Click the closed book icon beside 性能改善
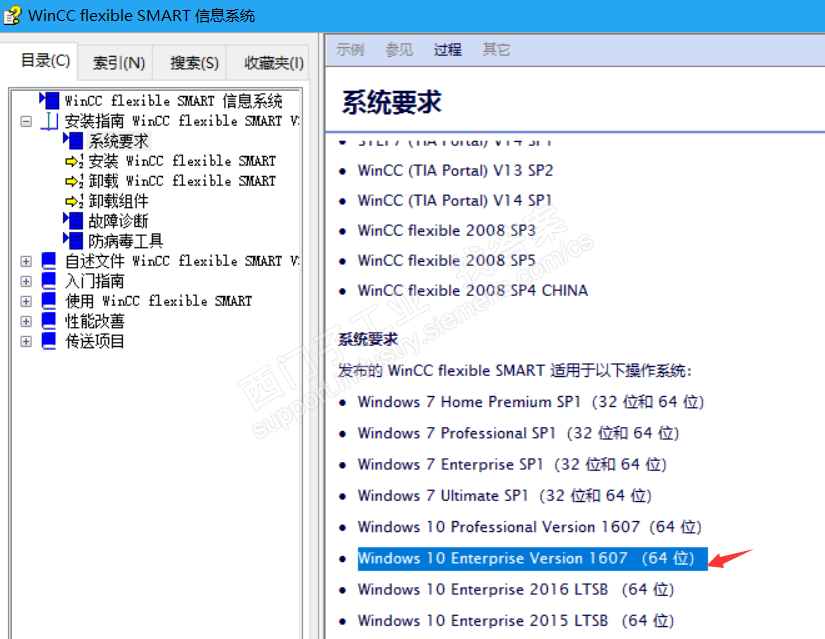Image resolution: width=825 pixels, height=639 pixels. [x=48, y=321]
